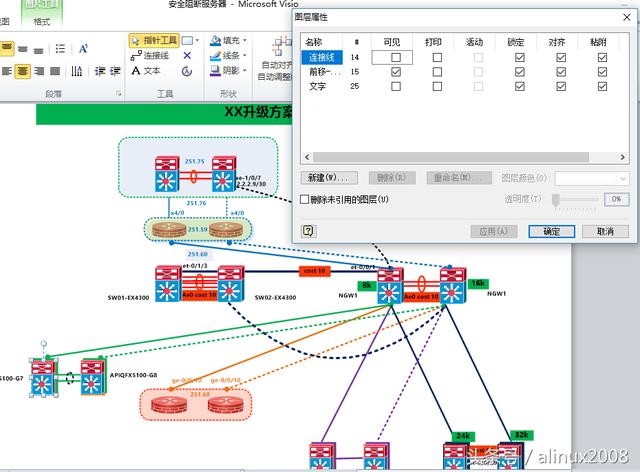Click the 可见 column header

click(x=392, y=42)
